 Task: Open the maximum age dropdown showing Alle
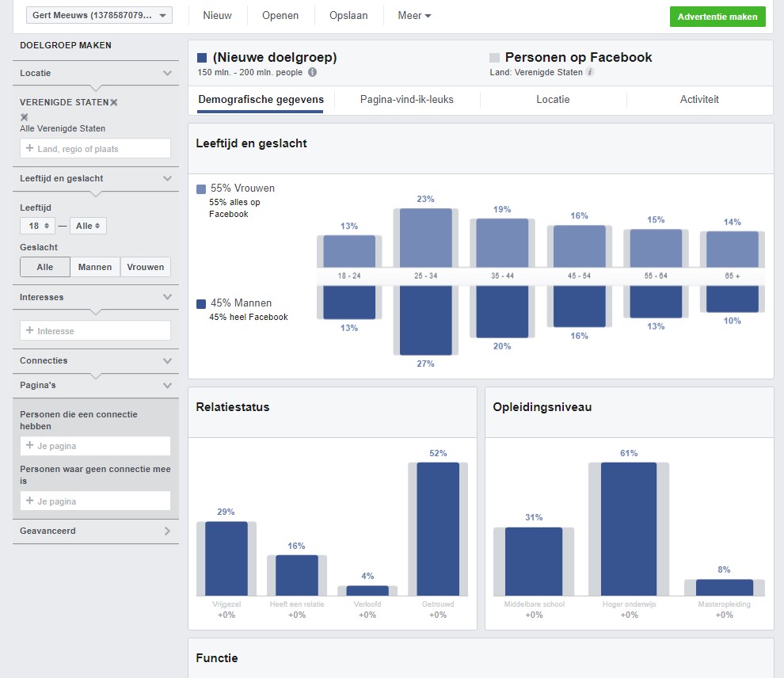[x=88, y=226]
